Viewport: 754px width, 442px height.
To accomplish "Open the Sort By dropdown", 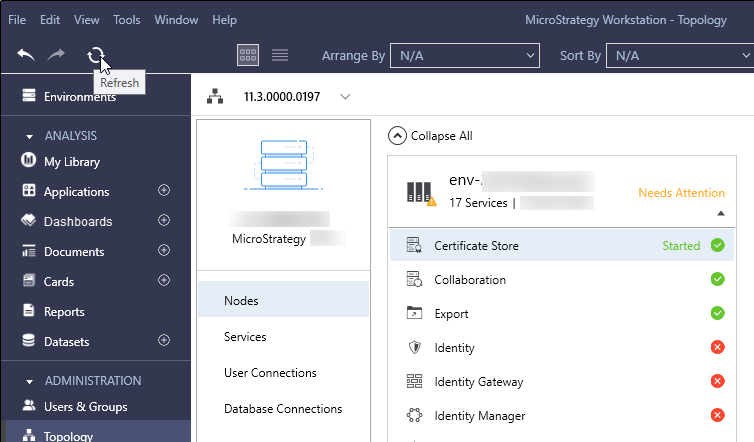I will tap(675, 56).
